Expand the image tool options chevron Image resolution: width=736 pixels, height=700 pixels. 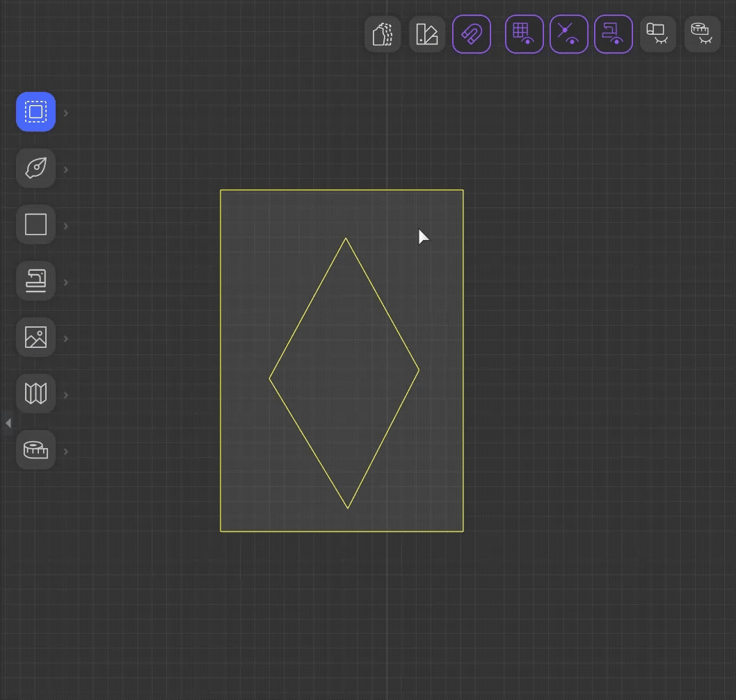click(x=66, y=338)
